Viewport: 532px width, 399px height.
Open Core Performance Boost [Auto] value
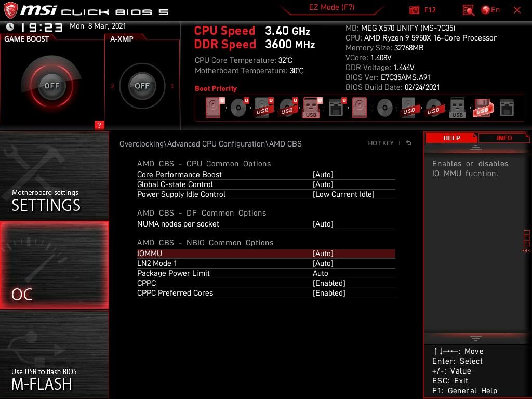coord(323,175)
